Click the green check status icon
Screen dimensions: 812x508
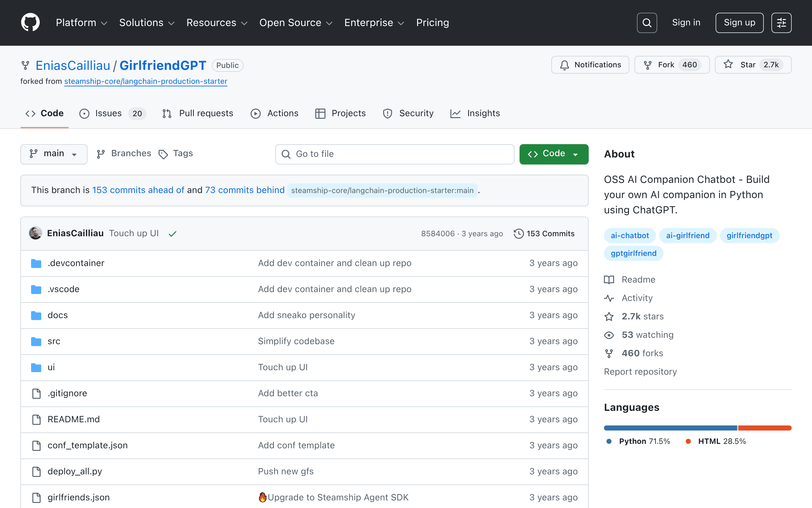coord(173,233)
